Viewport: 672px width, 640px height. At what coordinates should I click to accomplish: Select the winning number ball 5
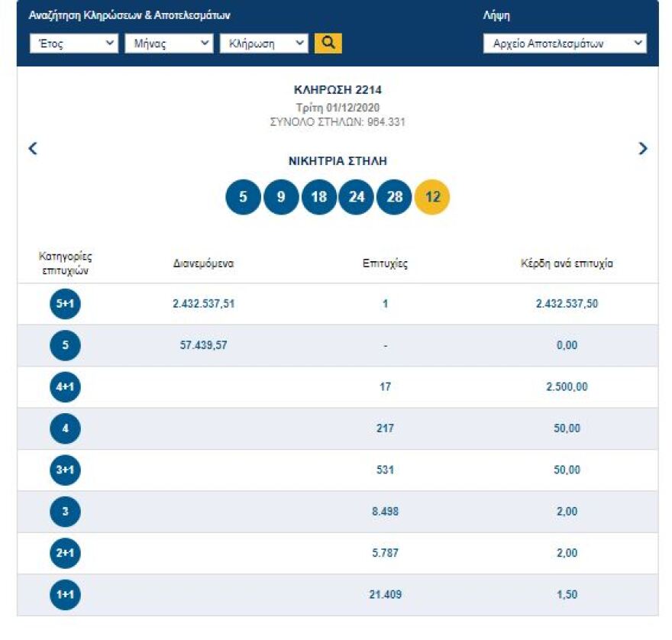(x=243, y=196)
